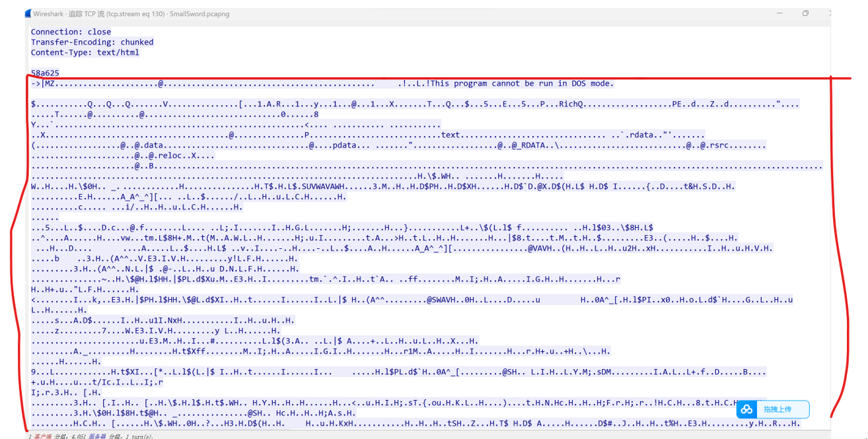The image size is (868, 439).
Task: Click the '->' arrow before MZ
Action: 36,84
